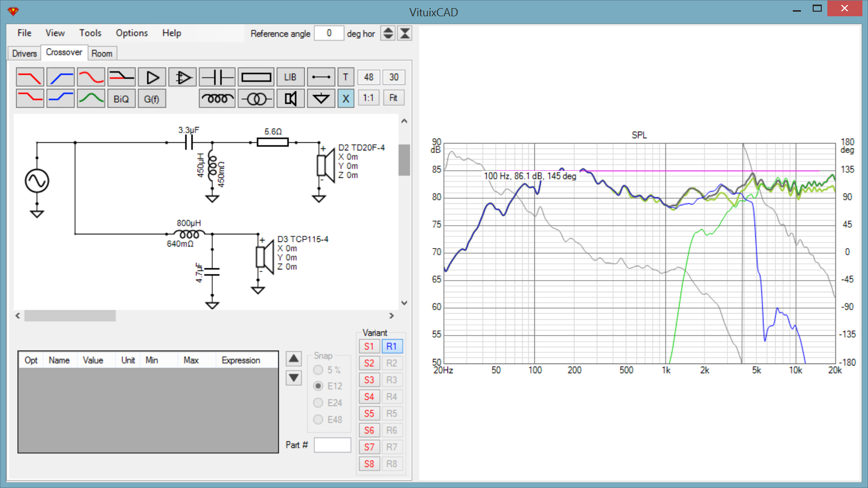Select the wire connection tool
Screen dimensions: 868x488
pyautogui.click(x=321, y=77)
